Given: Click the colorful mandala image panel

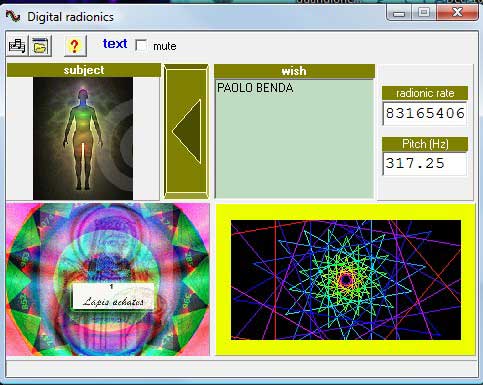Looking at the screenshot, I should coord(108,279).
